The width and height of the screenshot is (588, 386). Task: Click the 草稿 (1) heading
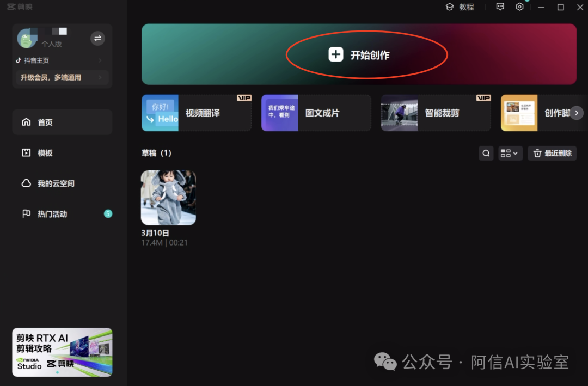point(156,153)
